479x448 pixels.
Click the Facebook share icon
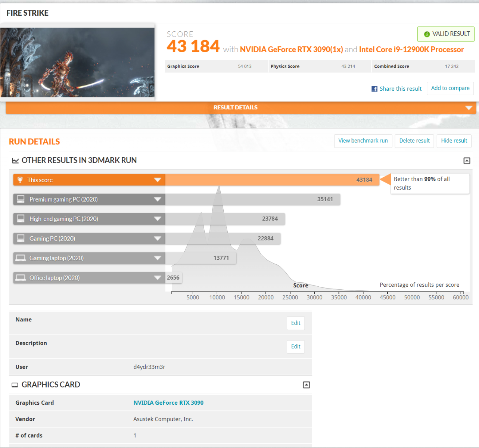374,89
